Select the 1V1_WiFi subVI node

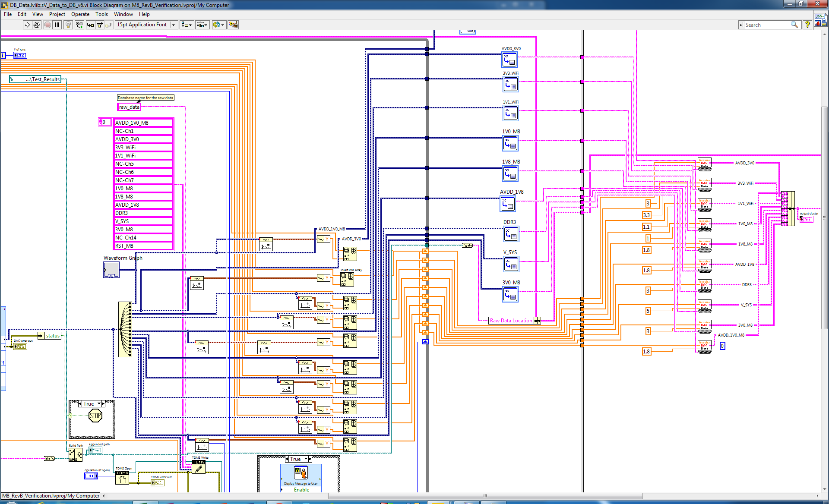coord(510,113)
